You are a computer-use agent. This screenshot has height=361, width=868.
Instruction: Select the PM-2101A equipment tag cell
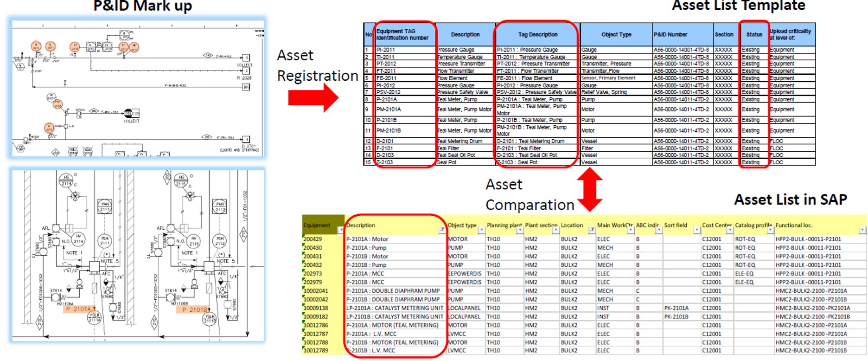click(405, 110)
